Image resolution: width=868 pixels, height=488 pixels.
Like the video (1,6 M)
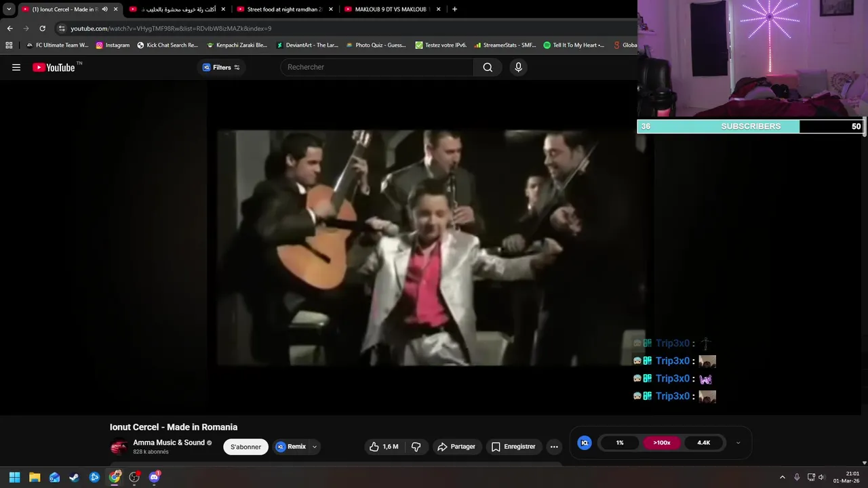pos(384,447)
